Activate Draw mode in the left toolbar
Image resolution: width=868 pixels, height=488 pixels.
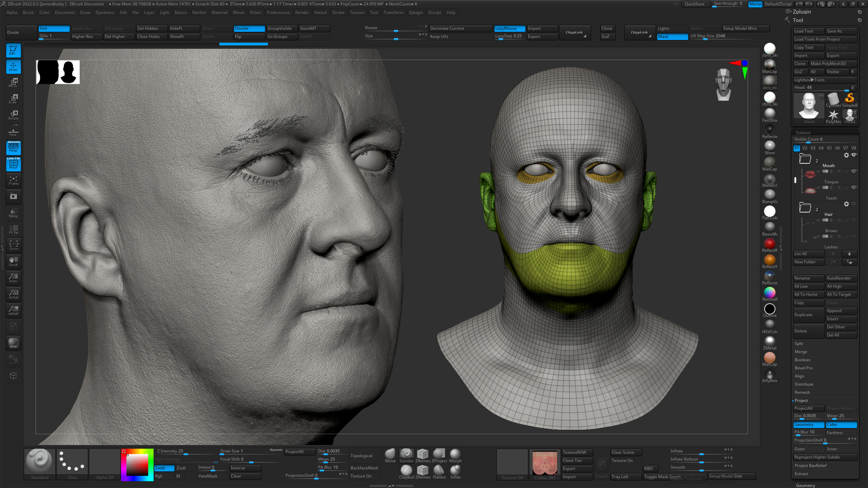pyautogui.click(x=14, y=67)
